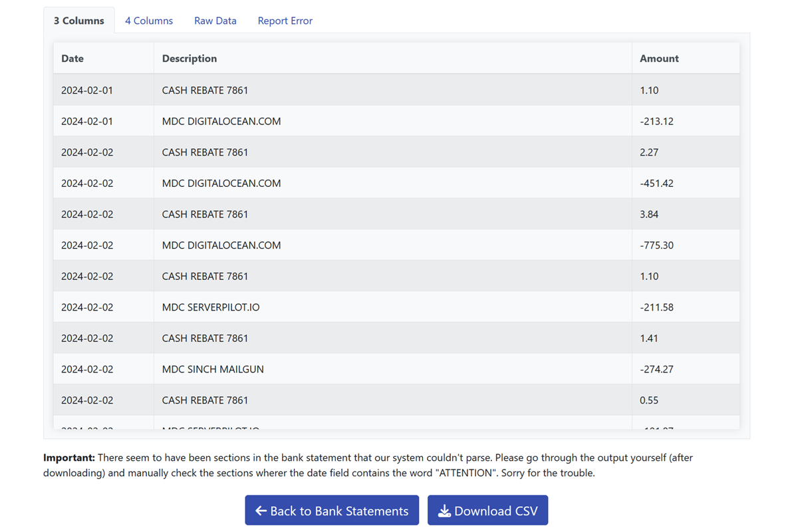Select the 3.84 cash rebate amount

coord(649,214)
